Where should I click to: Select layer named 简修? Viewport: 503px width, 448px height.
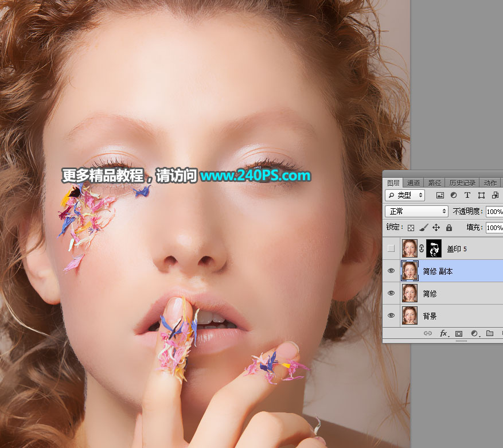430,294
